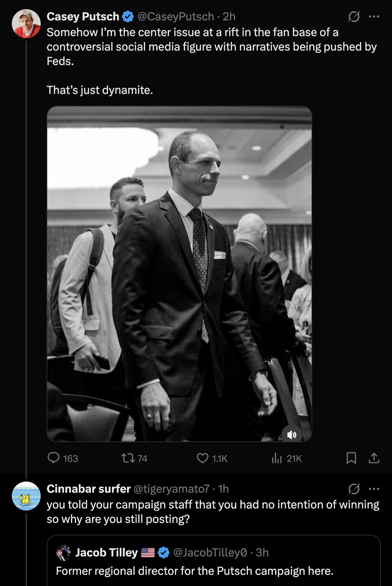Bookmark Casey Putsch's post
Screen dimensions: 392x586
(x=351, y=458)
